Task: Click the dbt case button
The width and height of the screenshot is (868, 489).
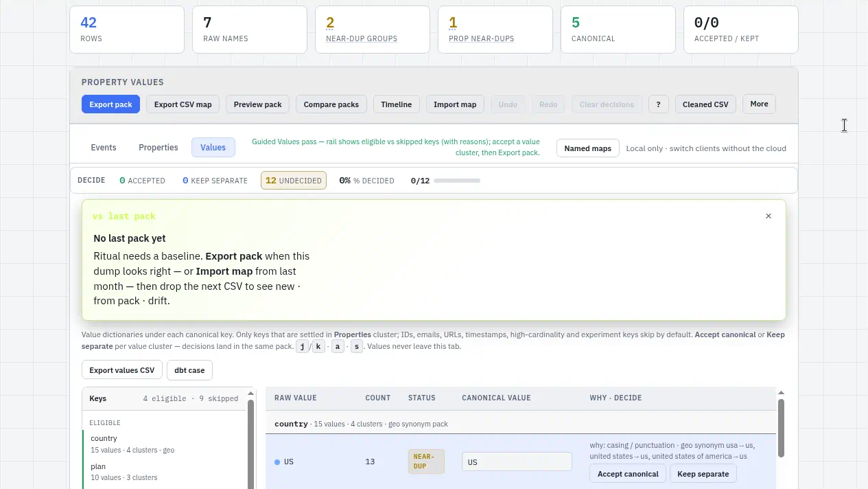Action: coord(189,370)
